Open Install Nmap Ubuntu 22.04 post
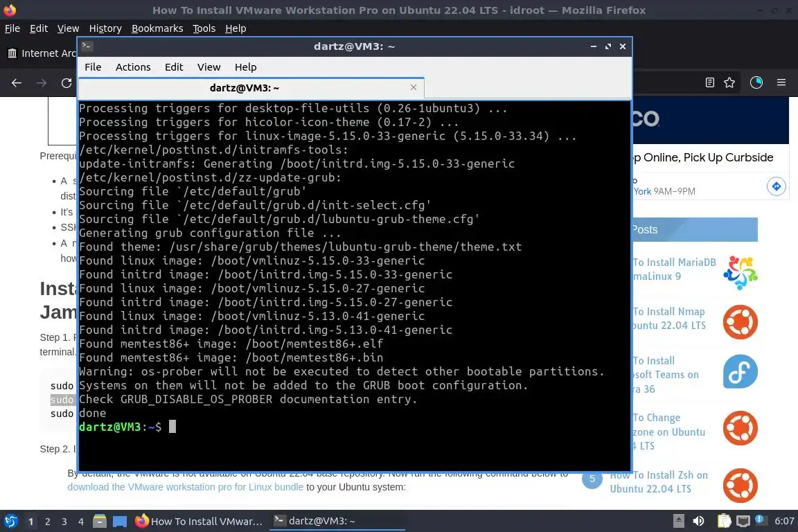 (x=668, y=318)
